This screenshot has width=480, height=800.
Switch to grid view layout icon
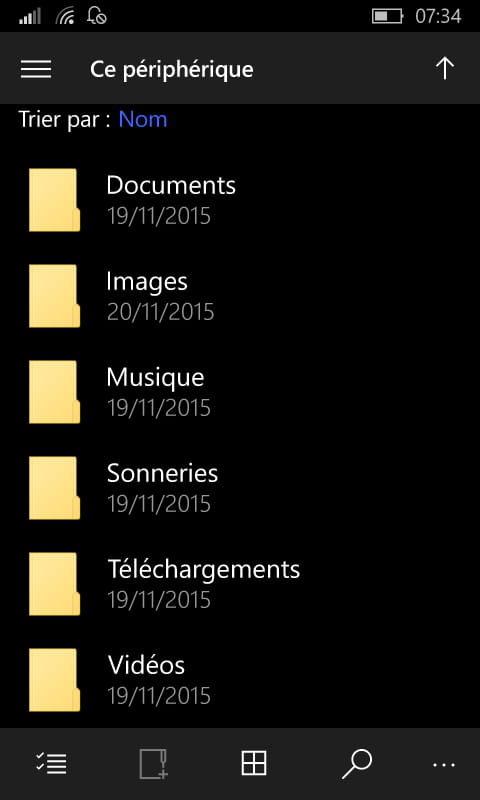point(254,764)
